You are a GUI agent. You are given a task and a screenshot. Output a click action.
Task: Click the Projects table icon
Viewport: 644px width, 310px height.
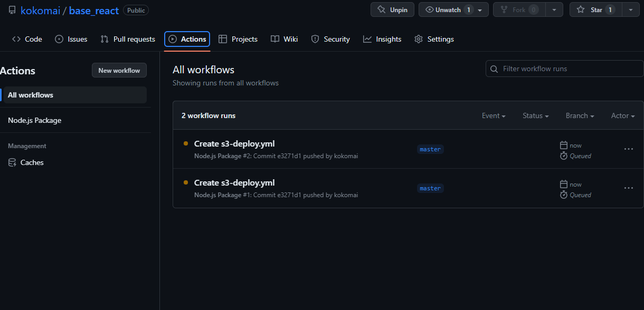[223, 39]
